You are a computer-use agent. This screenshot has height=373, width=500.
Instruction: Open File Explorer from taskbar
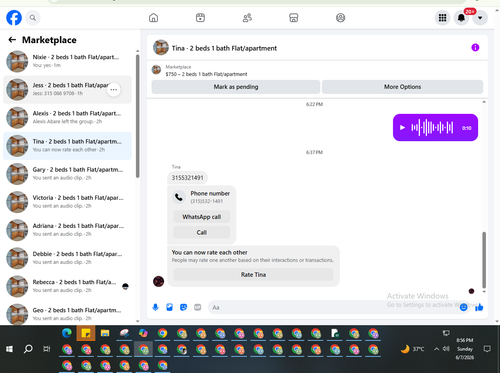tap(105, 333)
